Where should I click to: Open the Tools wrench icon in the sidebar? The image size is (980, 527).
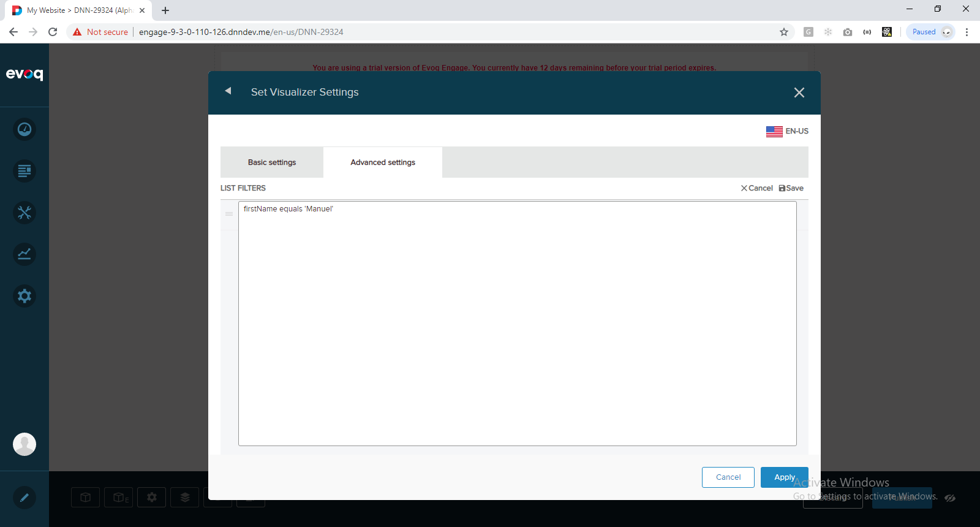coord(24,213)
